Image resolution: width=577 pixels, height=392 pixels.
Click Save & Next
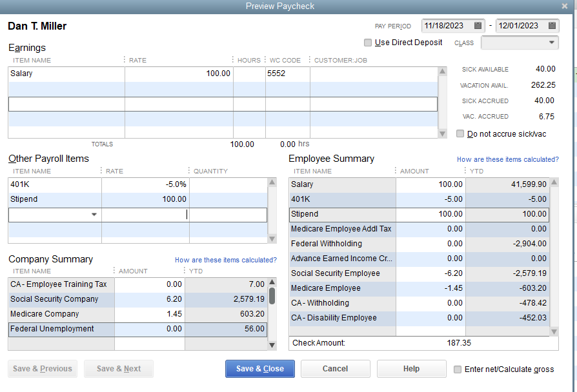pyautogui.click(x=118, y=369)
